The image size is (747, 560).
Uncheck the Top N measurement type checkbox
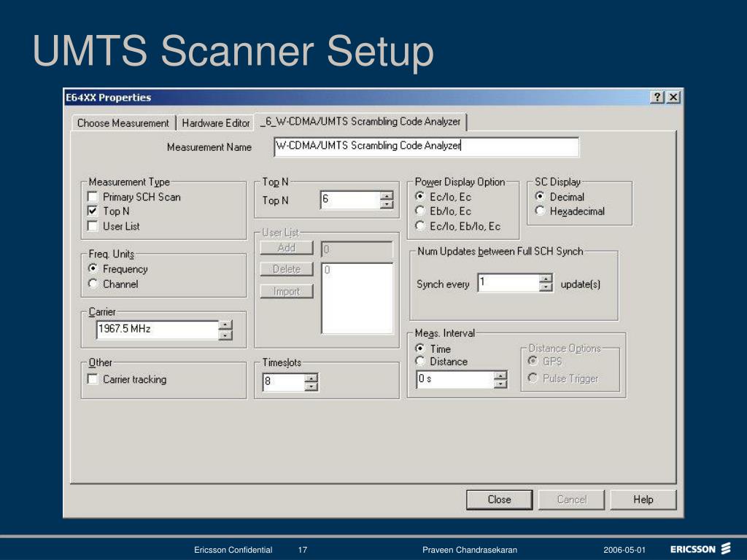click(x=93, y=211)
